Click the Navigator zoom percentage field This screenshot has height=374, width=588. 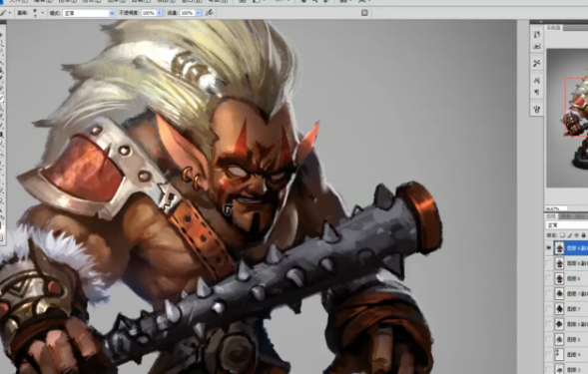[x=556, y=208]
